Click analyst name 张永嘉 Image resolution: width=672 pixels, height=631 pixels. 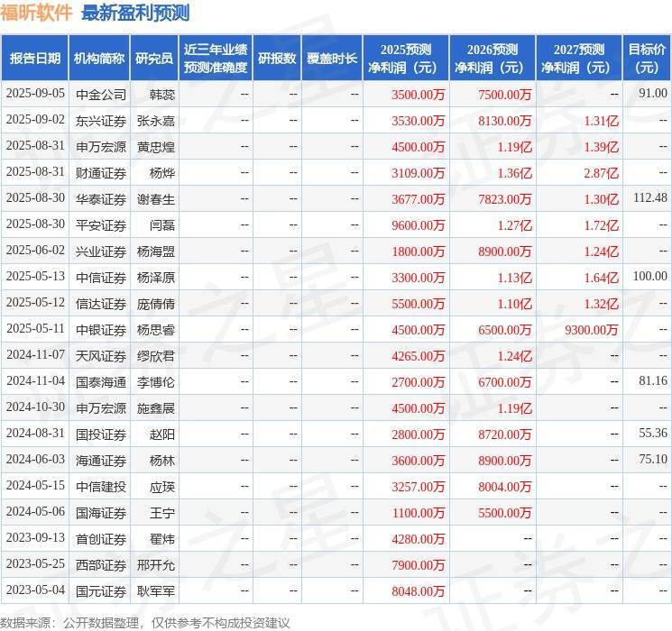tap(154, 120)
